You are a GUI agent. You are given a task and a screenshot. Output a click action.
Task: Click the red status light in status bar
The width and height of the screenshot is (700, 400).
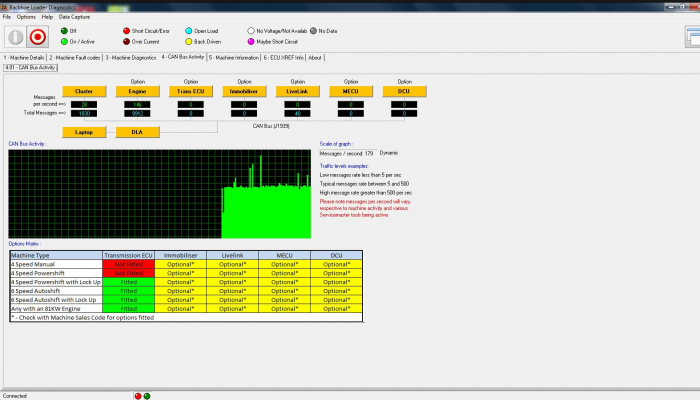[138, 396]
